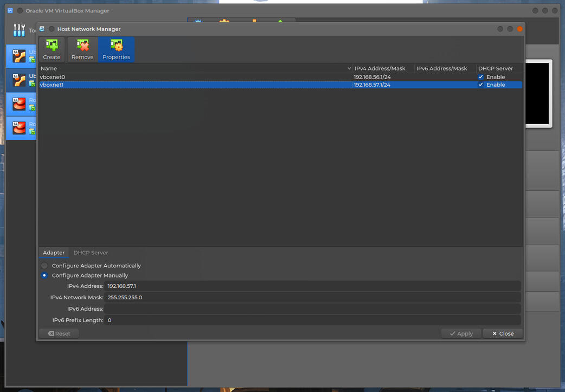Click the VirtualBox Manager title bar app icon
Viewport: 565px width, 392px height.
[x=10, y=10]
